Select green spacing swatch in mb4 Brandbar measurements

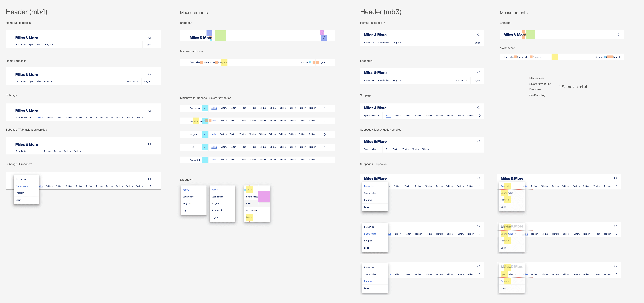click(x=220, y=35)
